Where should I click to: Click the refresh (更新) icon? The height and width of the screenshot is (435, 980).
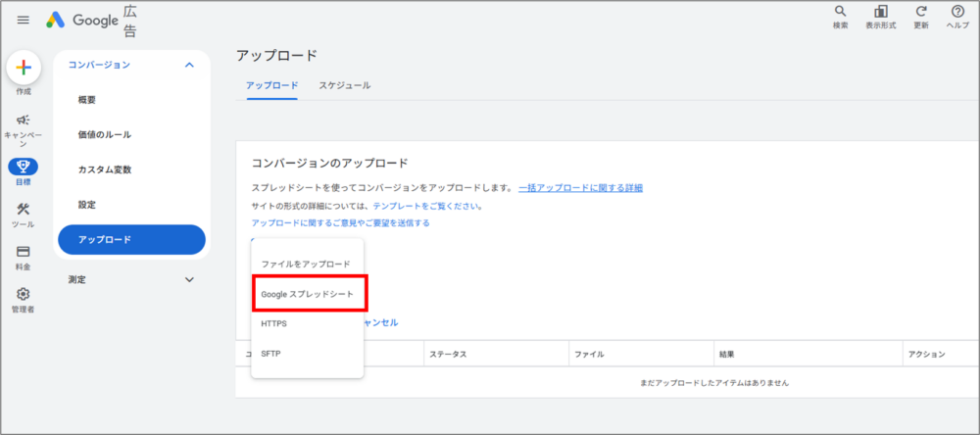point(920,13)
